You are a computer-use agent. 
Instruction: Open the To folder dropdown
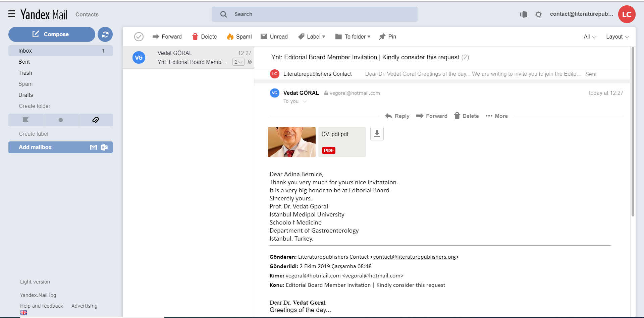353,37
